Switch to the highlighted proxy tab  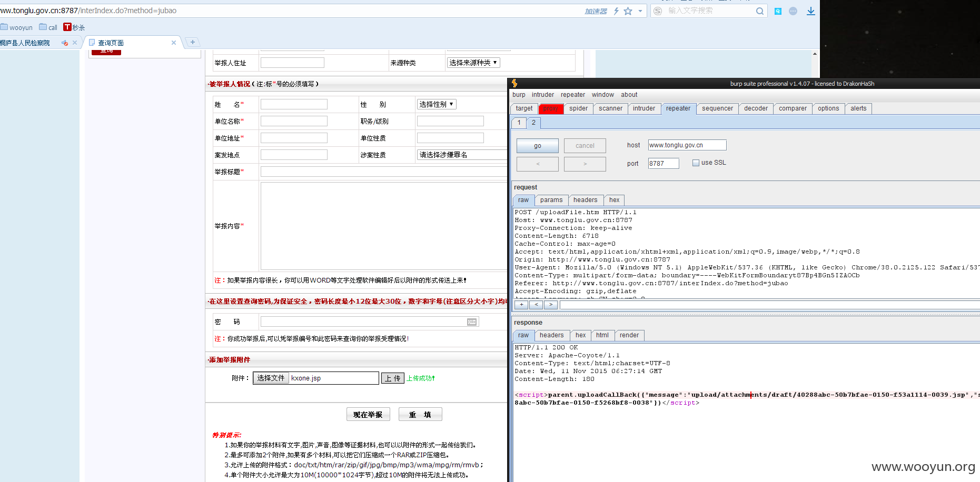point(551,108)
